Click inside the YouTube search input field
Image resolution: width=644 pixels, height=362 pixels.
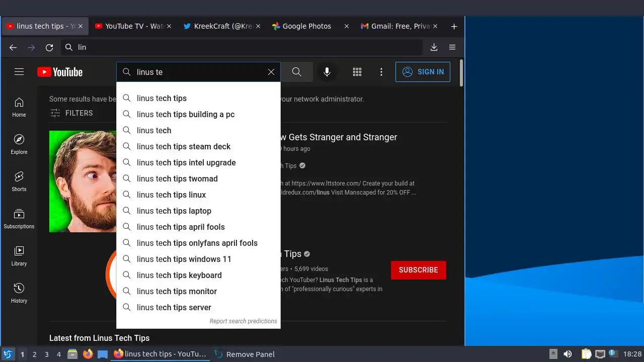199,72
